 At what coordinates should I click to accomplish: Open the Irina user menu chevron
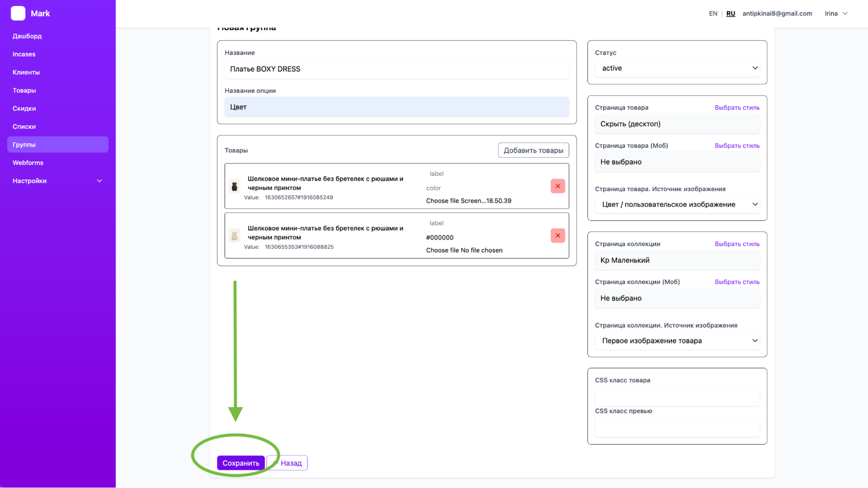point(845,13)
